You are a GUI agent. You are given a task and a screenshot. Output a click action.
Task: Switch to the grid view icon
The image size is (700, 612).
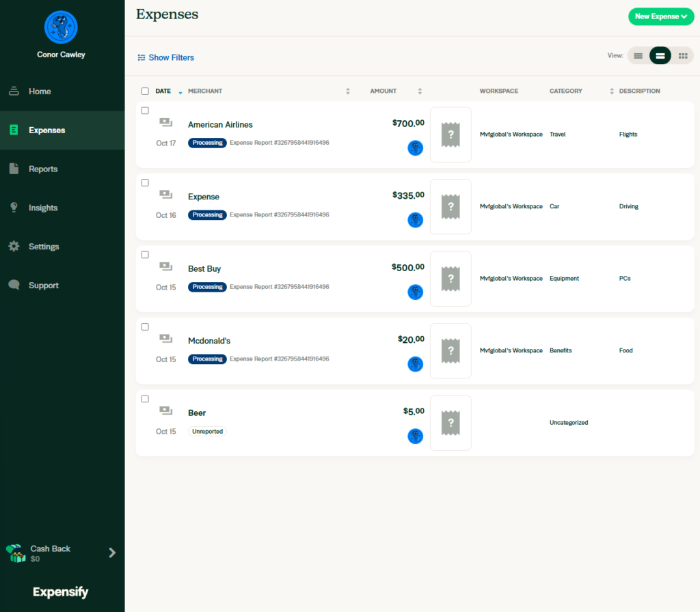683,55
